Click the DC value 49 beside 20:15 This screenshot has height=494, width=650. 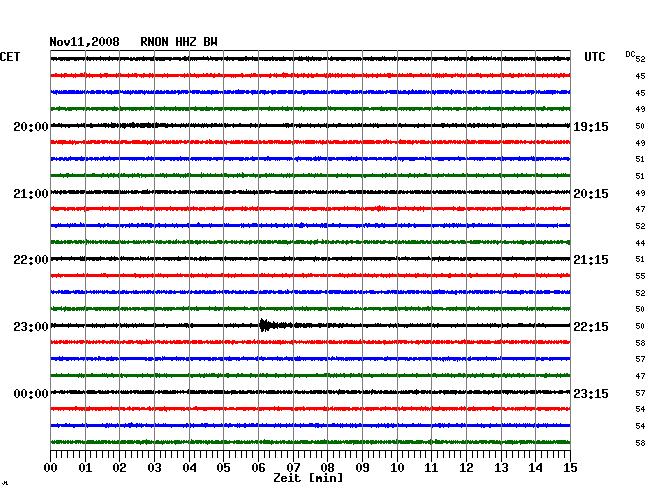[640, 193]
